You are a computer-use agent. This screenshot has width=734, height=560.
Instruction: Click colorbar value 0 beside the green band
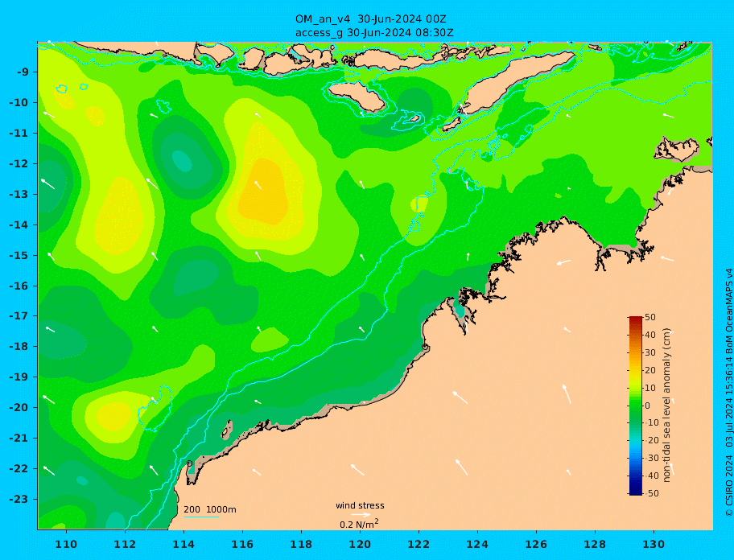click(x=648, y=406)
